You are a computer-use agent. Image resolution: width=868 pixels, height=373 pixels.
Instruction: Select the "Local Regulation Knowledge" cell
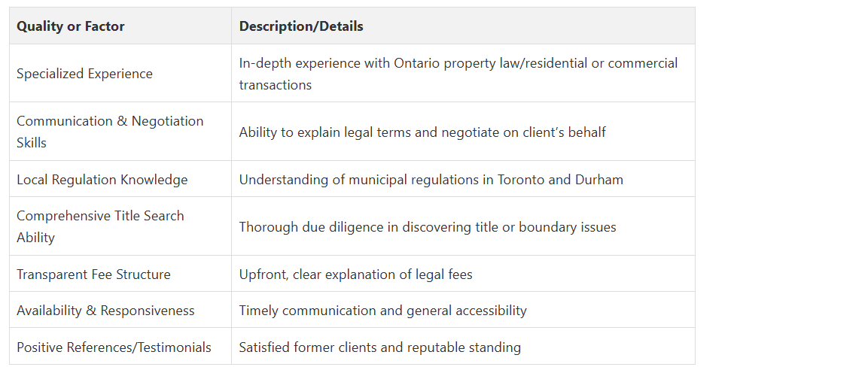pyautogui.click(x=102, y=180)
